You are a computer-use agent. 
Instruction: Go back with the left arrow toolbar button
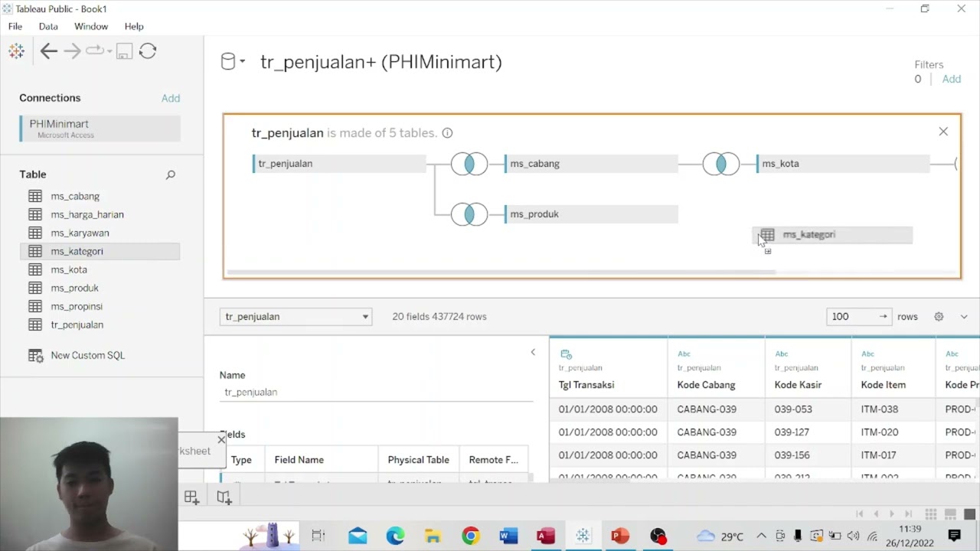(x=48, y=51)
